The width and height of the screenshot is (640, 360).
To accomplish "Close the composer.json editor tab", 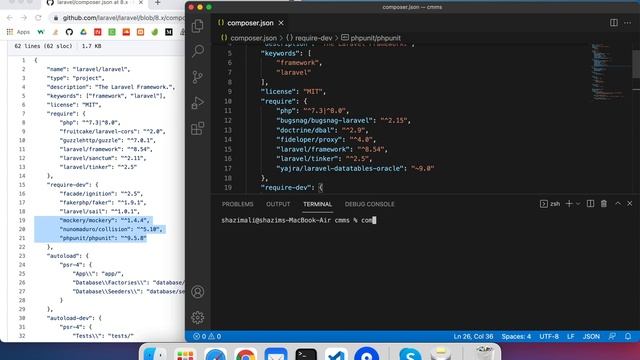I will click(x=281, y=23).
